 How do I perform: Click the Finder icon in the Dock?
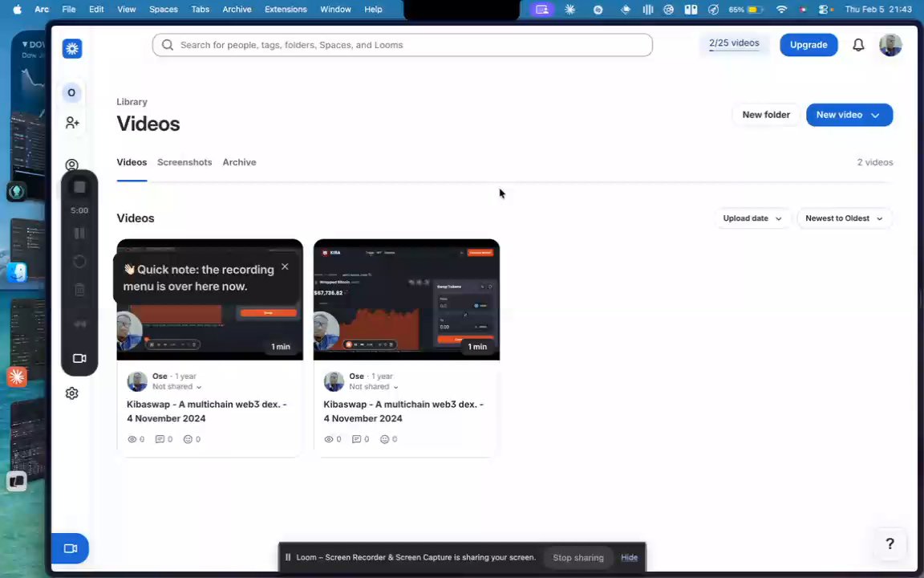[x=17, y=272]
